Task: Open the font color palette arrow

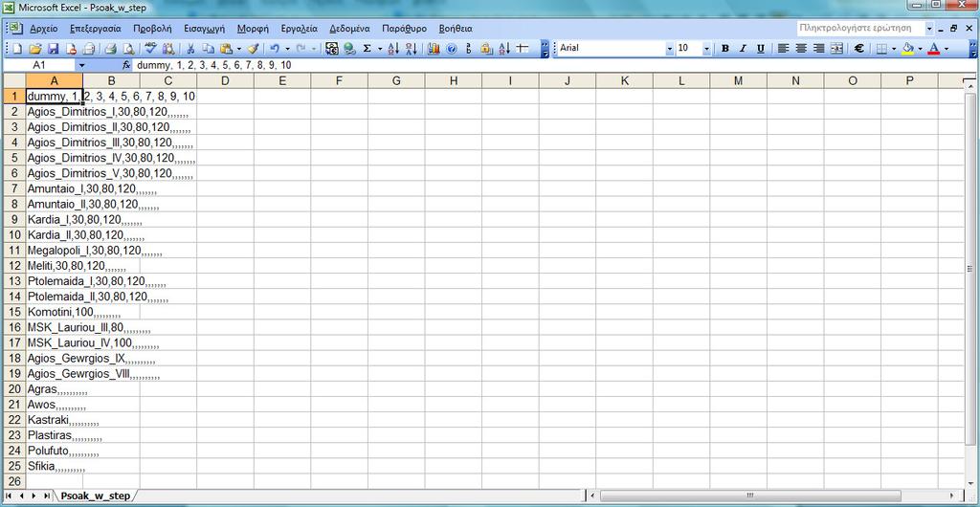Action: [x=947, y=49]
